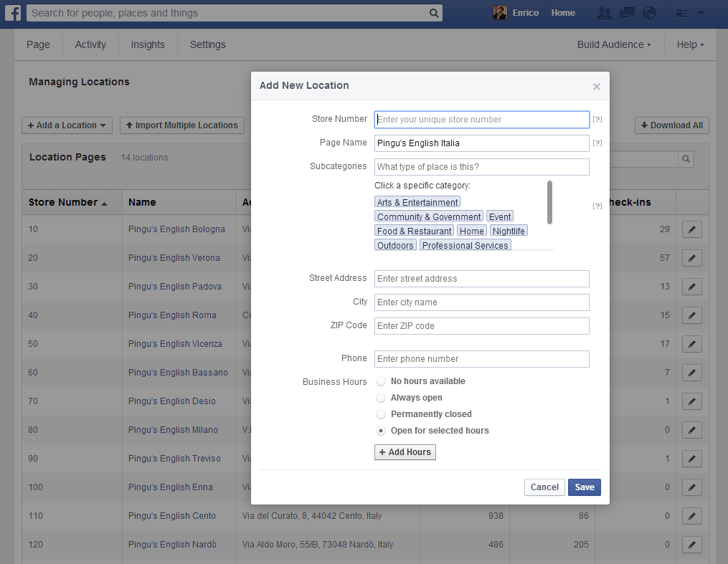Image resolution: width=728 pixels, height=564 pixels.
Task: Open the Settings tab
Action: 208,44
